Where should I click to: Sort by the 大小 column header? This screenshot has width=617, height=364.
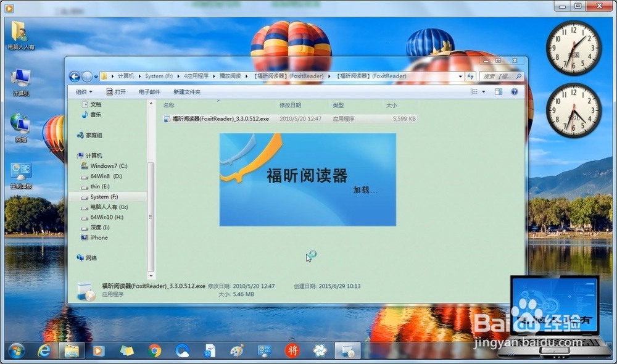pyautogui.click(x=392, y=105)
